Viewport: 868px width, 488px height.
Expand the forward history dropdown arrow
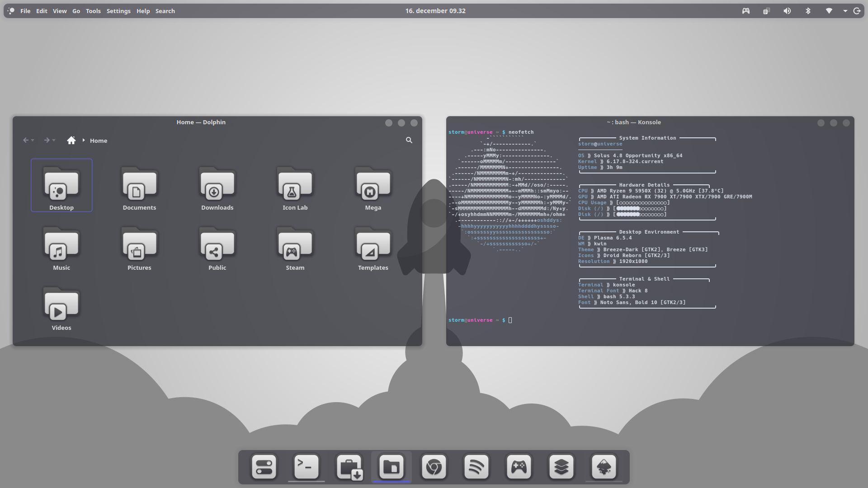coord(54,141)
